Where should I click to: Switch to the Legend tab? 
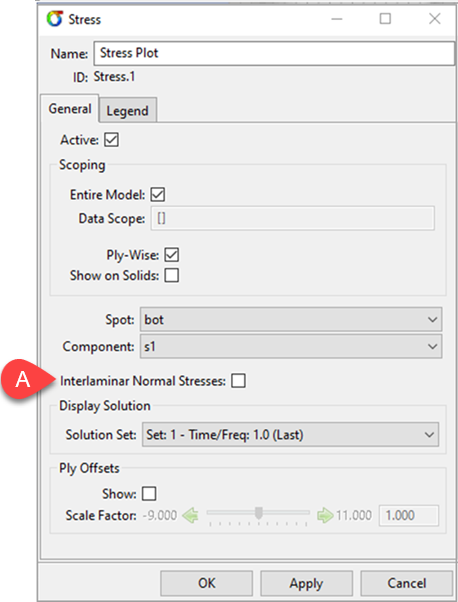pyautogui.click(x=127, y=111)
